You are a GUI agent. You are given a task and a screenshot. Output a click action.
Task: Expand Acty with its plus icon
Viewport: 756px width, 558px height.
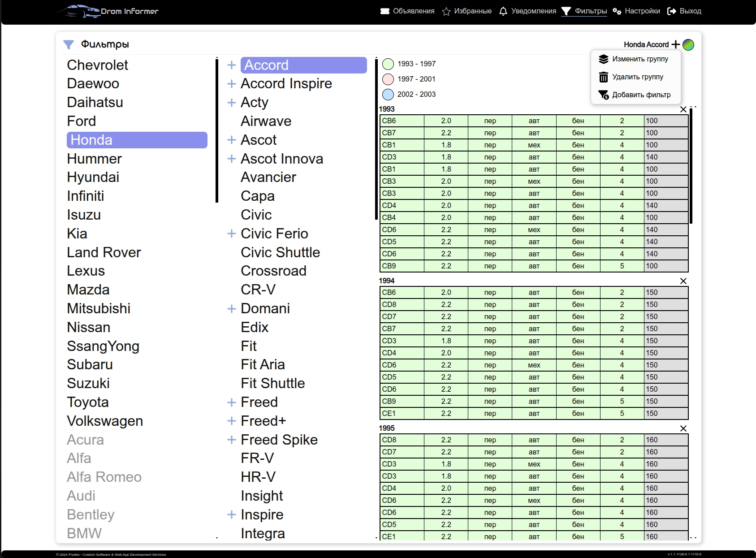(x=232, y=103)
